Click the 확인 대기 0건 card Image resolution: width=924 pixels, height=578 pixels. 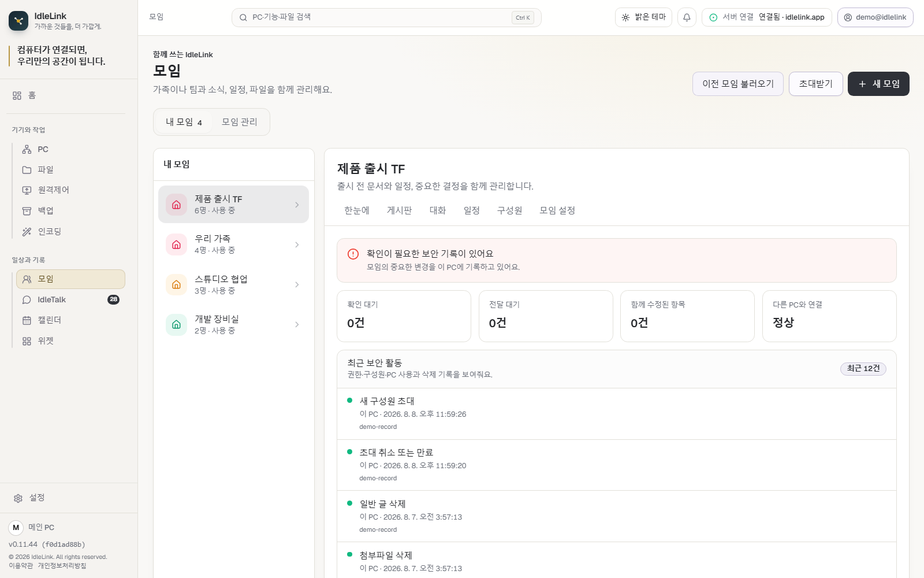click(x=404, y=316)
